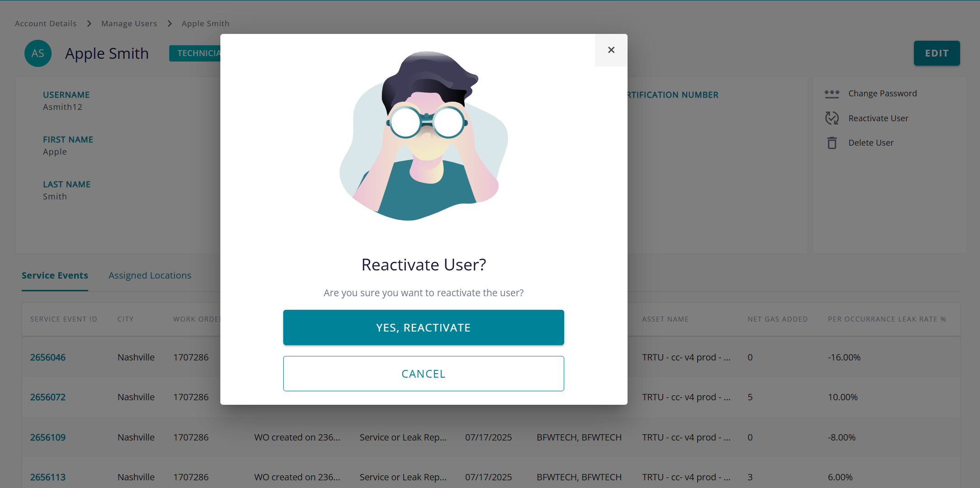Open service event 2656113
Viewport: 980px width, 488px height.
[48, 477]
